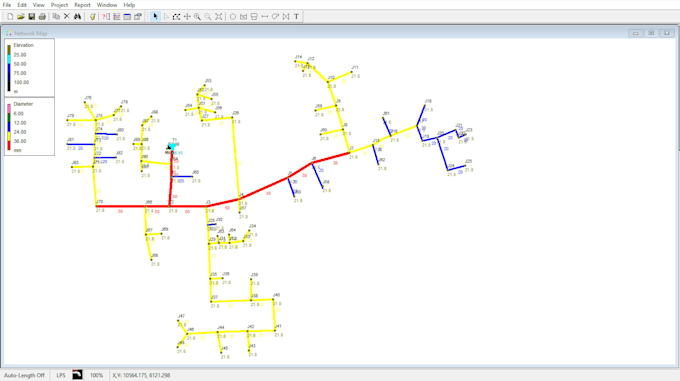Viewport: 680px width, 381px height.
Task: Run the simulation with the lightning bolt icon
Action: click(92, 16)
